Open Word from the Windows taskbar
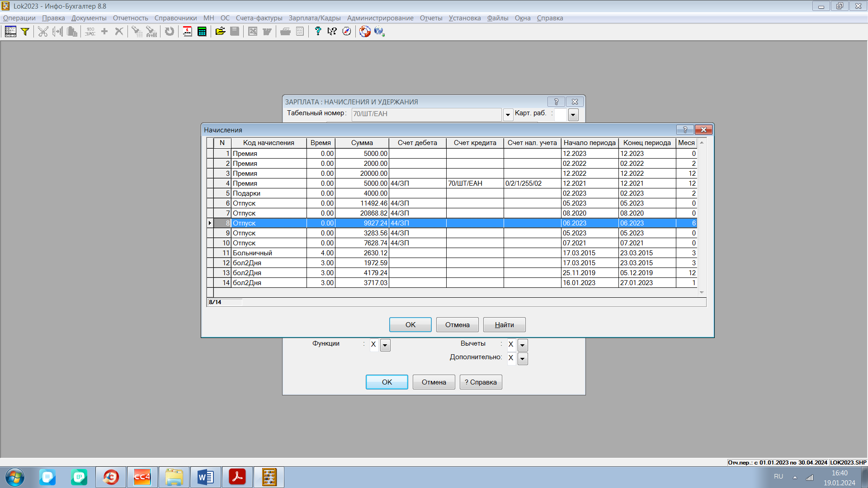The width and height of the screenshot is (868, 488). coord(206,477)
